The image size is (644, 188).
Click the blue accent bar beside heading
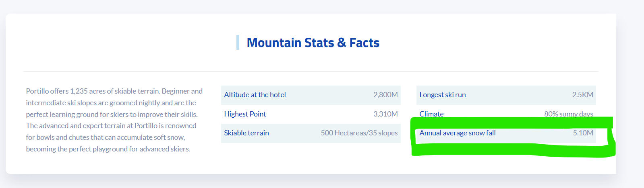(x=238, y=43)
